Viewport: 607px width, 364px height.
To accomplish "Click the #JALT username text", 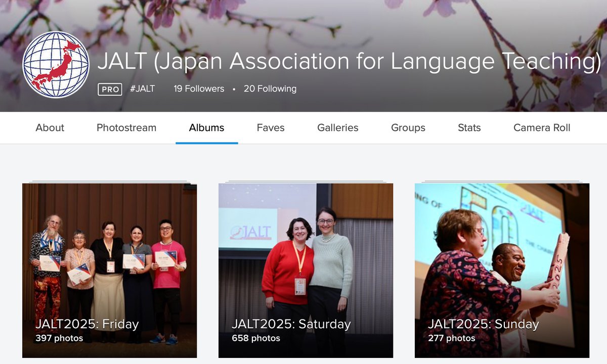I will (x=142, y=88).
